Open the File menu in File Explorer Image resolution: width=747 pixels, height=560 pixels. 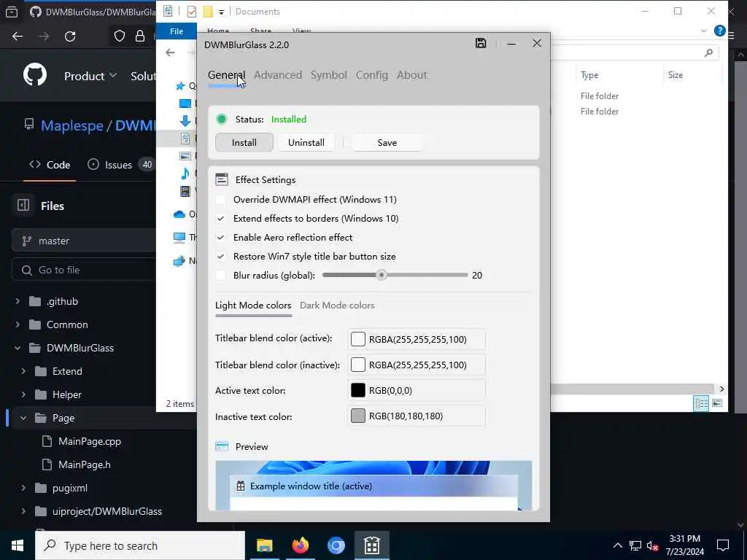coord(177,31)
